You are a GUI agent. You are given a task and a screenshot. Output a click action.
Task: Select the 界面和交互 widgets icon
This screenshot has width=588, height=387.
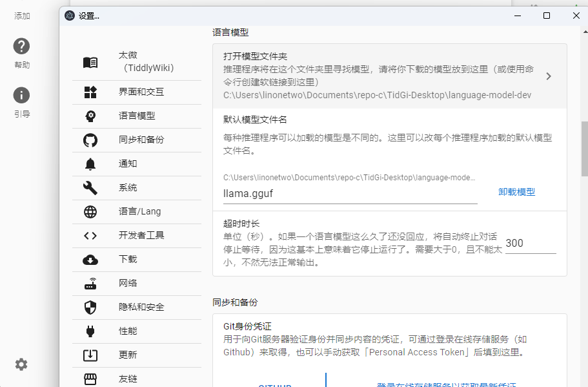click(90, 92)
